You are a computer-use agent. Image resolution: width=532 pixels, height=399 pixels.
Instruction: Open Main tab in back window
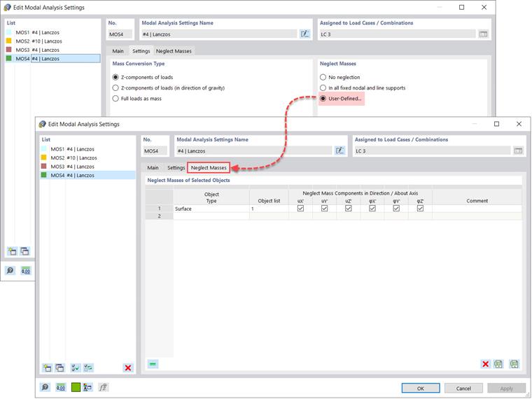(x=118, y=51)
